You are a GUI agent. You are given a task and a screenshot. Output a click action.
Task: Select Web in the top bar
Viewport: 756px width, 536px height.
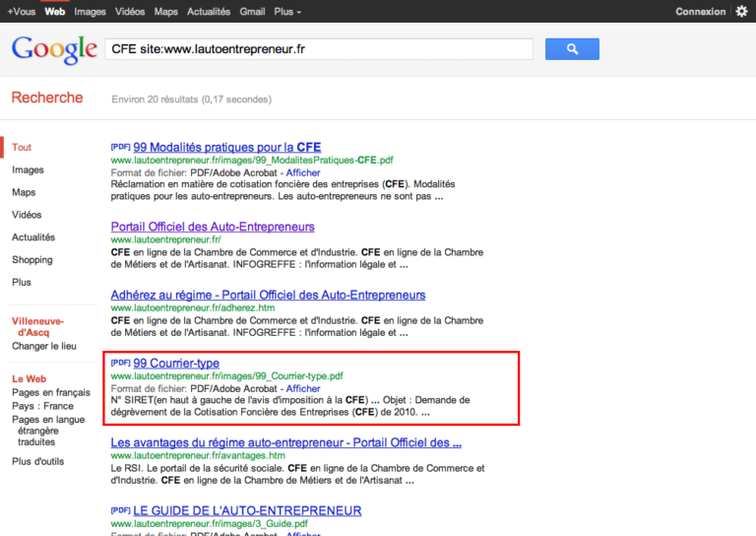click(x=54, y=12)
